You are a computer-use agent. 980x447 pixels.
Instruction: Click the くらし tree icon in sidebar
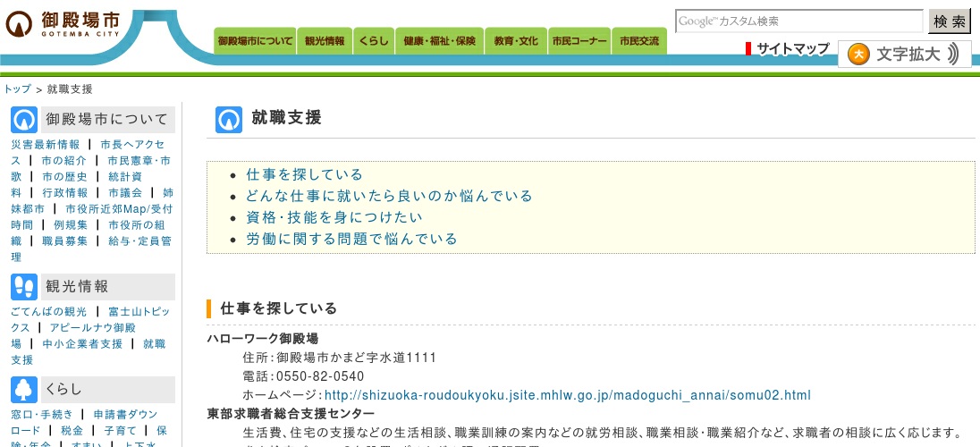[24, 389]
